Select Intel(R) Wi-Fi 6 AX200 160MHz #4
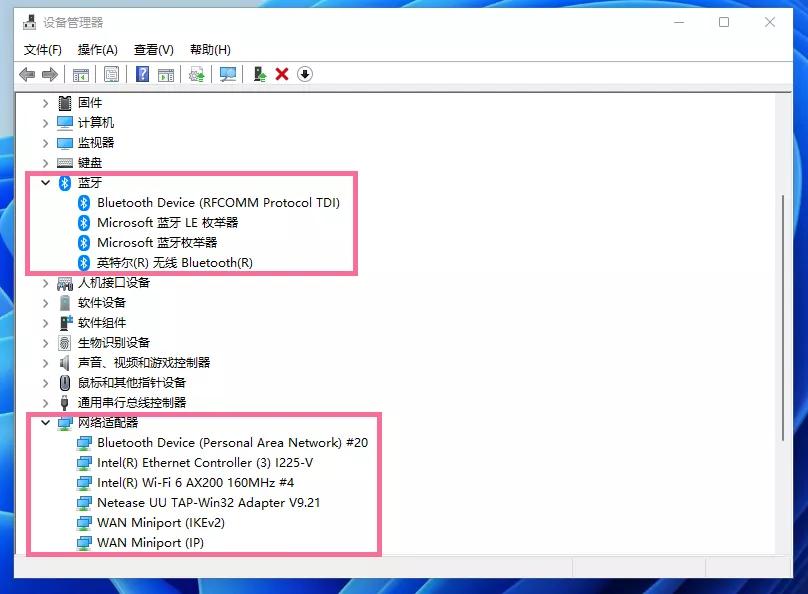 pyautogui.click(x=195, y=483)
